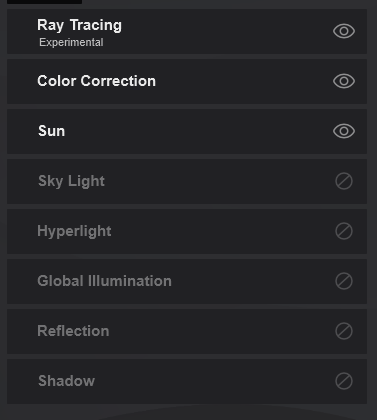Screen dimensions: 377x420
Task: Select the Reflection effect label
Action: [x=73, y=331]
